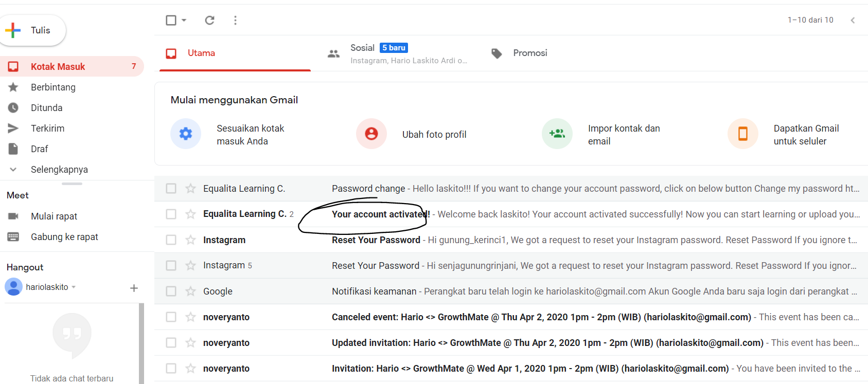Image resolution: width=868 pixels, height=384 pixels.
Task: Select the first noveryanto Canceled event email checkbox
Action: click(x=171, y=317)
